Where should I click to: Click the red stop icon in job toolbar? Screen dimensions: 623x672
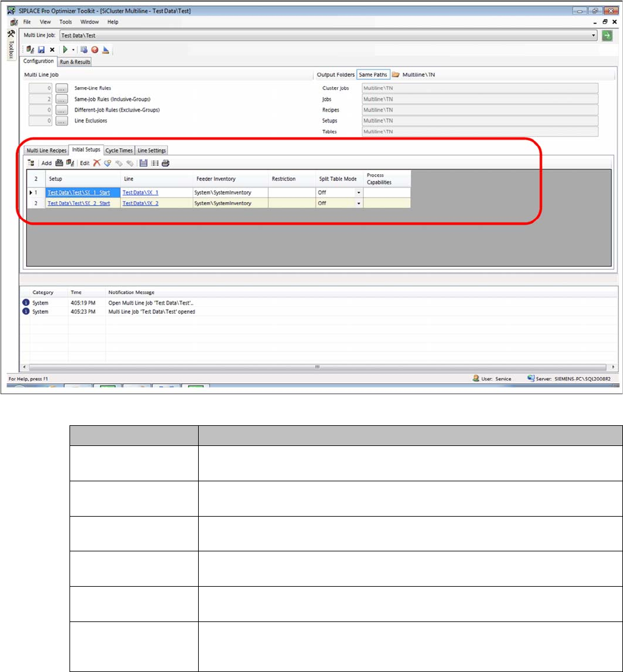(94, 50)
